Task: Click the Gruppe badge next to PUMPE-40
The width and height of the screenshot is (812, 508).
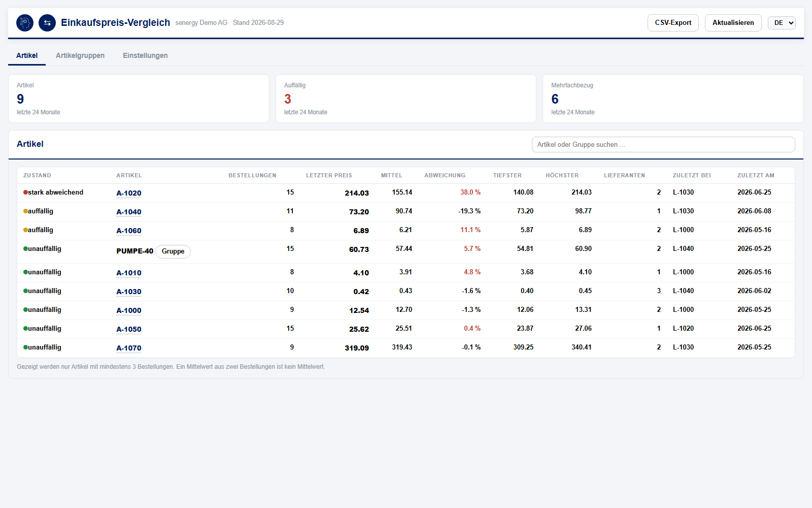Action: click(173, 251)
